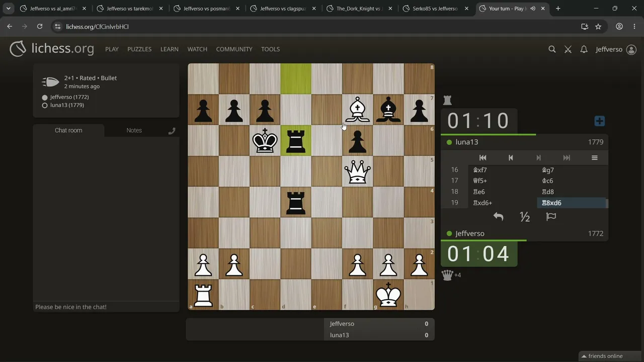Select the white king on g1
The height and width of the screenshot is (362, 644).
[x=388, y=295]
